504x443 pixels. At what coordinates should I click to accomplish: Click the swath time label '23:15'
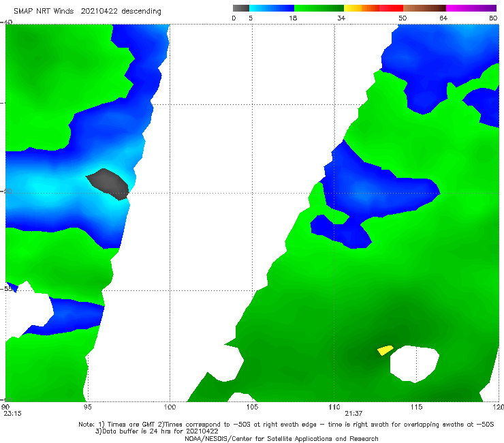click(12, 414)
